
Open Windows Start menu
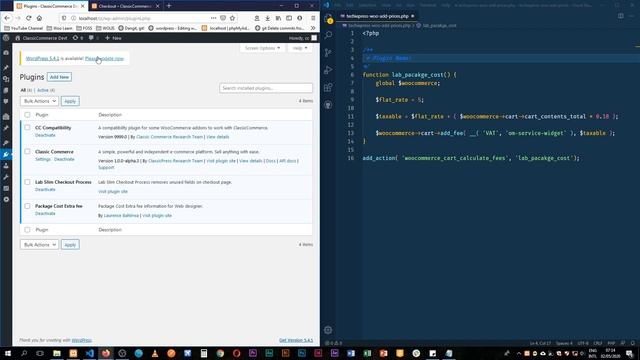click(x=7, y=353)
